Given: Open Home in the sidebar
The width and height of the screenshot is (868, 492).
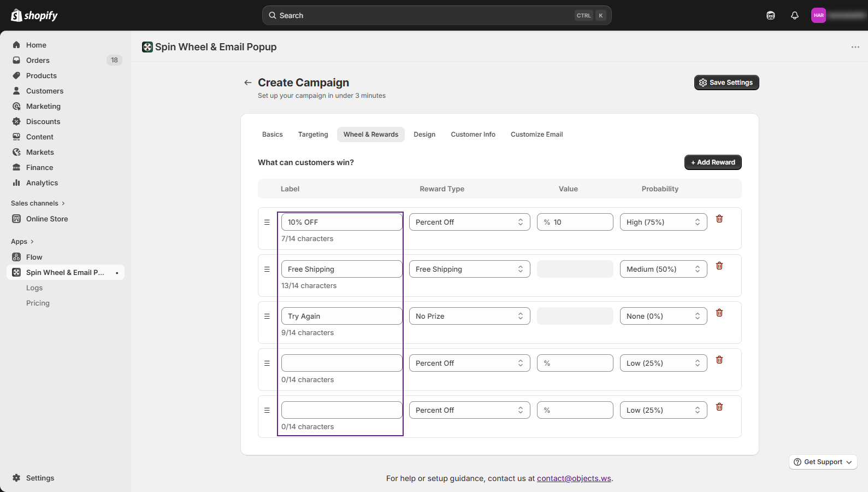Looking at the screenshot, I should pos(66,45).
